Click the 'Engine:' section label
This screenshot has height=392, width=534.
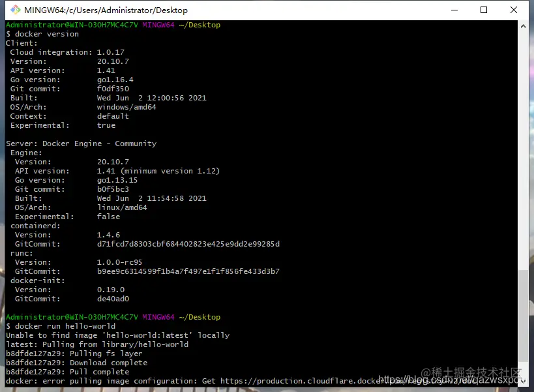tap(26, 153)
